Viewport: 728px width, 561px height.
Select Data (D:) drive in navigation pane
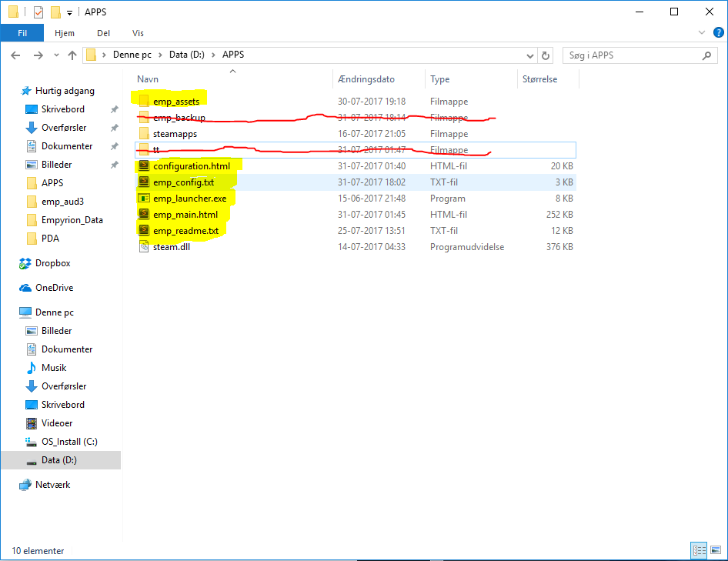61,459
